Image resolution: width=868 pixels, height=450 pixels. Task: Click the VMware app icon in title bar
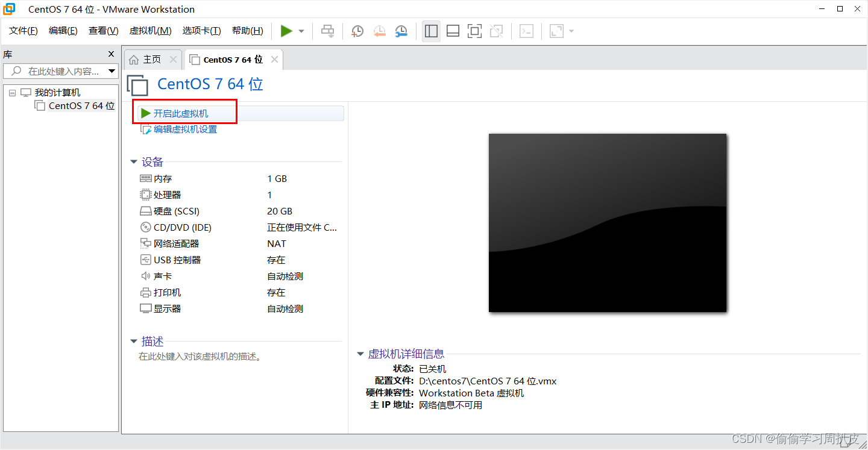10,9
